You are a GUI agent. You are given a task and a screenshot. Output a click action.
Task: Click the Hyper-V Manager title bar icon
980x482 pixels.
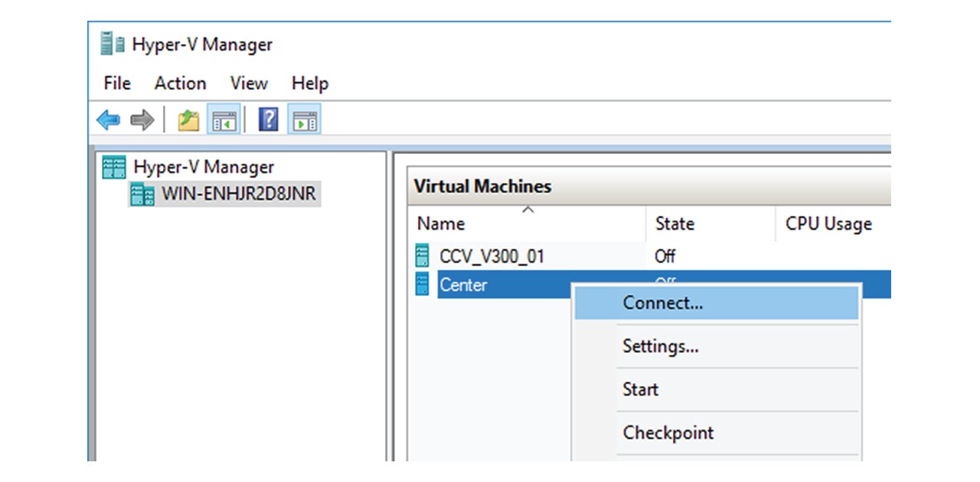112,44
